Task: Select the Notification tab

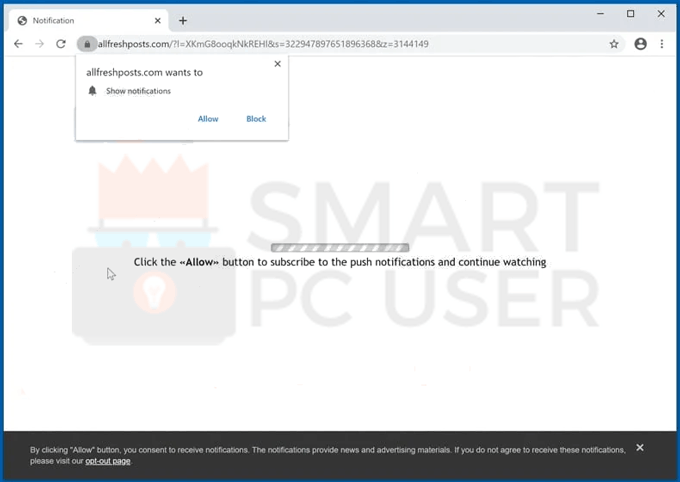Action: pyautogui.click(x=88, y=20)
